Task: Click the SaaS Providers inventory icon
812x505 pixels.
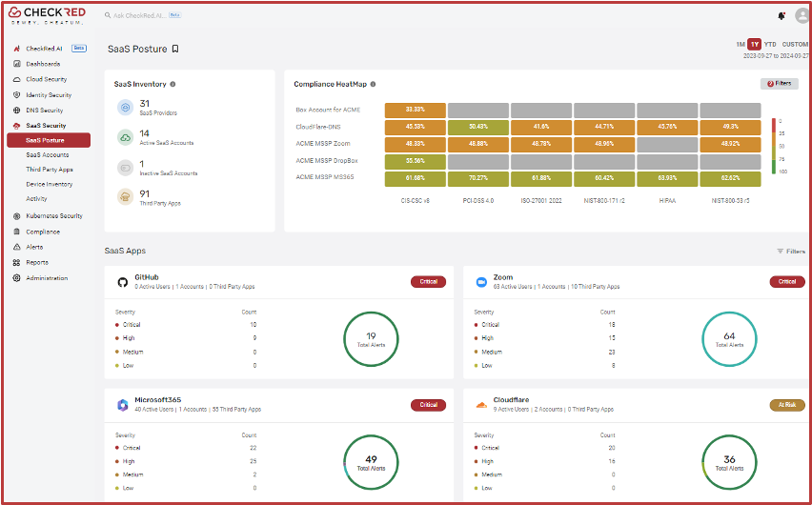Action: coord(125,108)
